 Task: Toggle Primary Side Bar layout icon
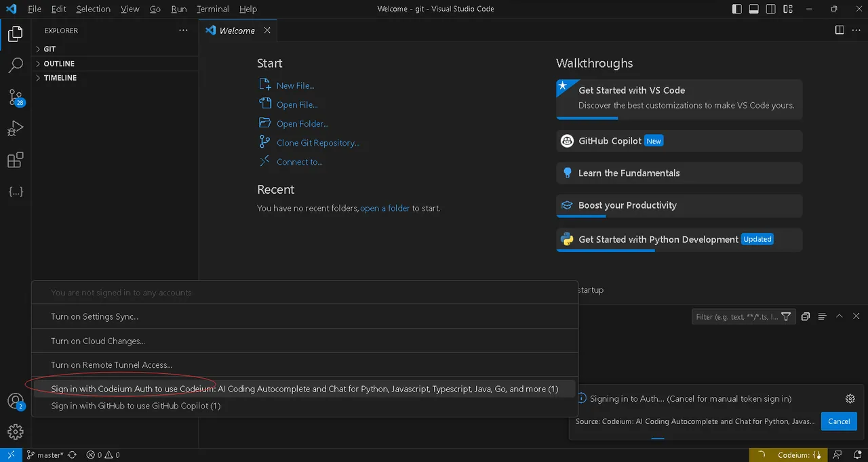pos(737,9)
